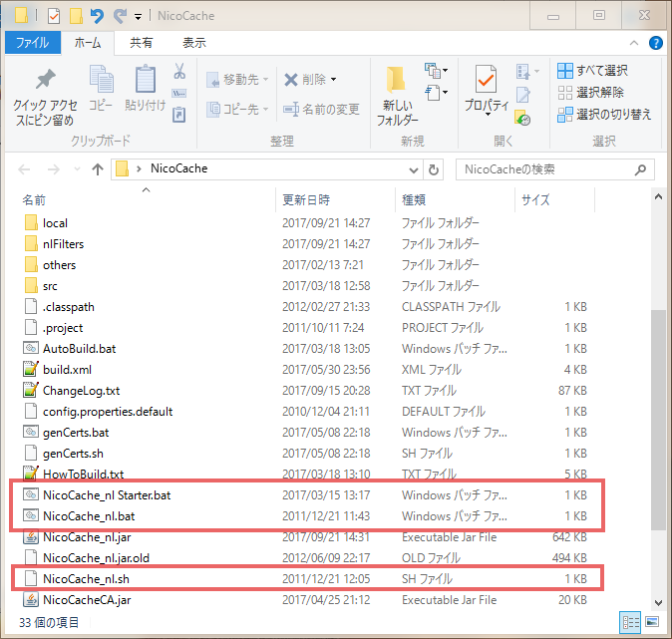Image resolution: width=672 pixels, height=639 pixels.
Task: Click the redo arrow in title bar
Action: coord(120,16)
